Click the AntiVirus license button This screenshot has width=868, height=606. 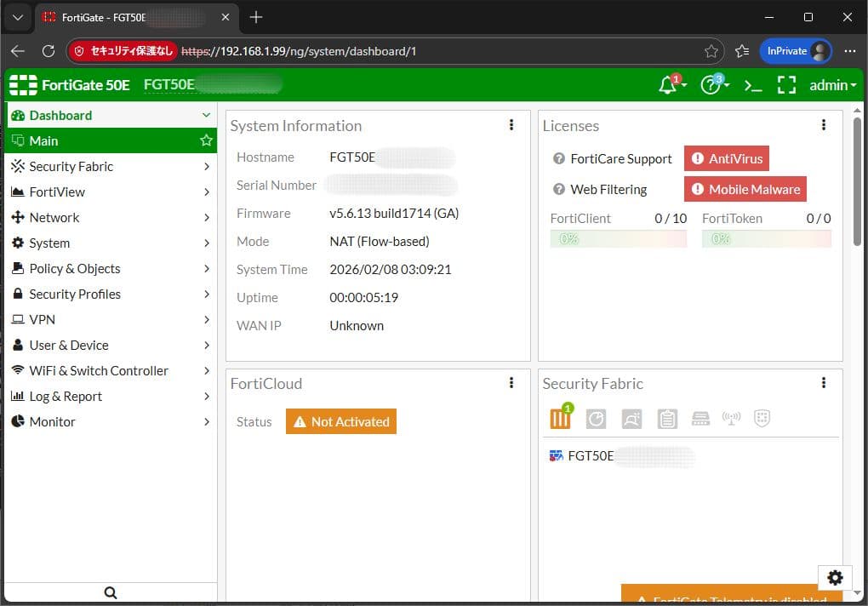click(727, 159)
